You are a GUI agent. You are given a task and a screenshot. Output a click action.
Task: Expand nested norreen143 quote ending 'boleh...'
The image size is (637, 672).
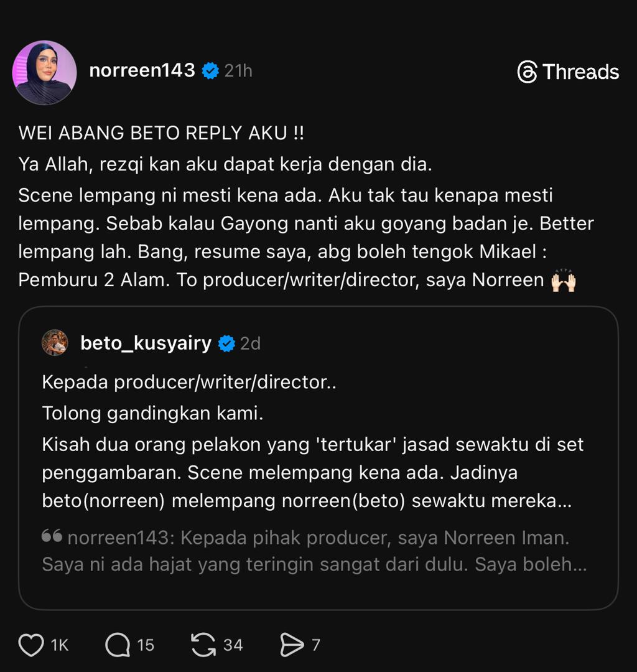pos(572,564)
